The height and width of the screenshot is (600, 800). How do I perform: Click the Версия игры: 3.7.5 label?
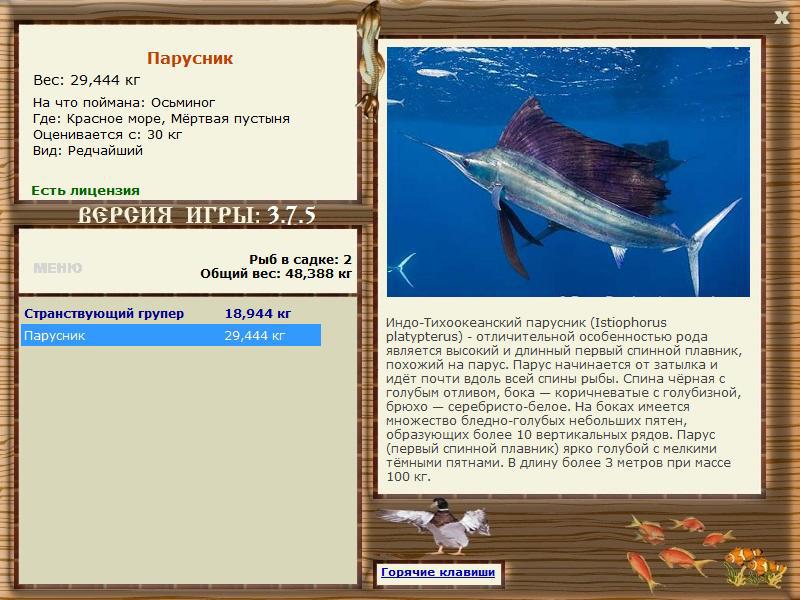coord(196,215)
